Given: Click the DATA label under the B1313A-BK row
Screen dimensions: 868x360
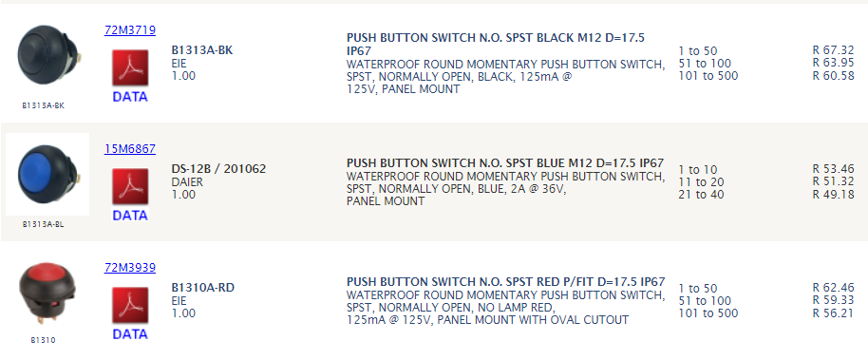Looking at the screenshot, I should point(130,97).
